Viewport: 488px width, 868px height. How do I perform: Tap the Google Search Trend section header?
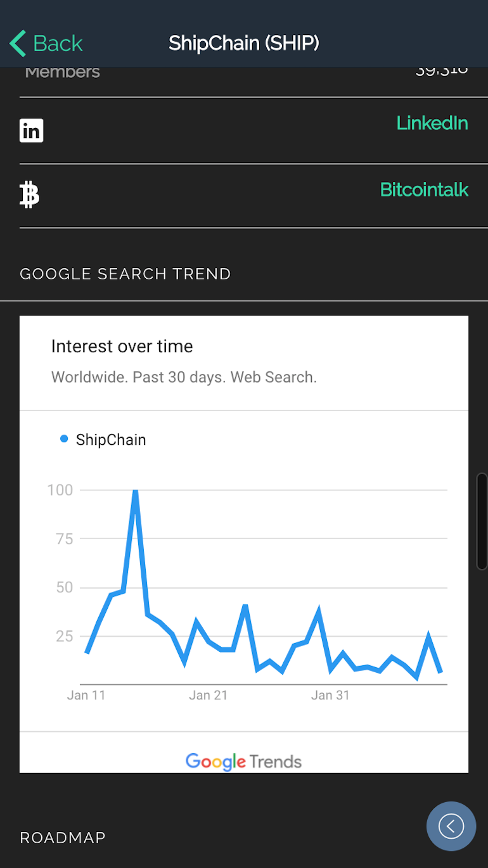click(x=125, y=274)
